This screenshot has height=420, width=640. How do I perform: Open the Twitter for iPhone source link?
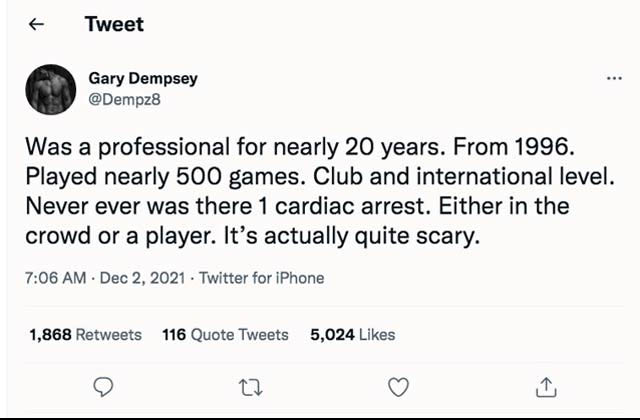coord(262,278)
